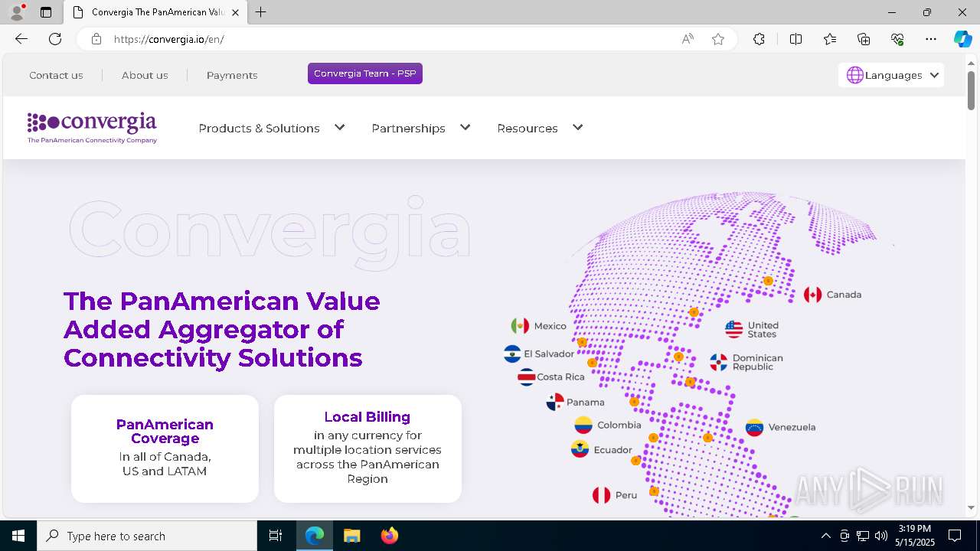980x551 pixels.
Task: Click the Panama flag icon
Action: (x=555, y=403)
